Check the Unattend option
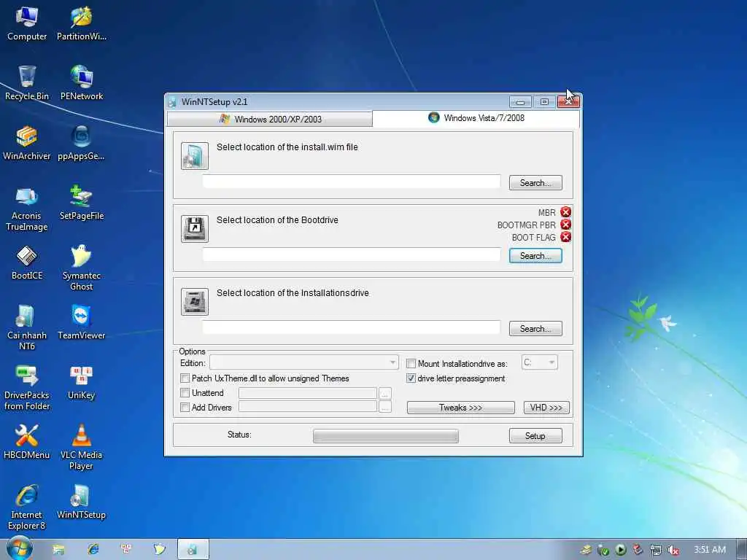Viewport: 747px width, 560px height. (x=185, y=393)
